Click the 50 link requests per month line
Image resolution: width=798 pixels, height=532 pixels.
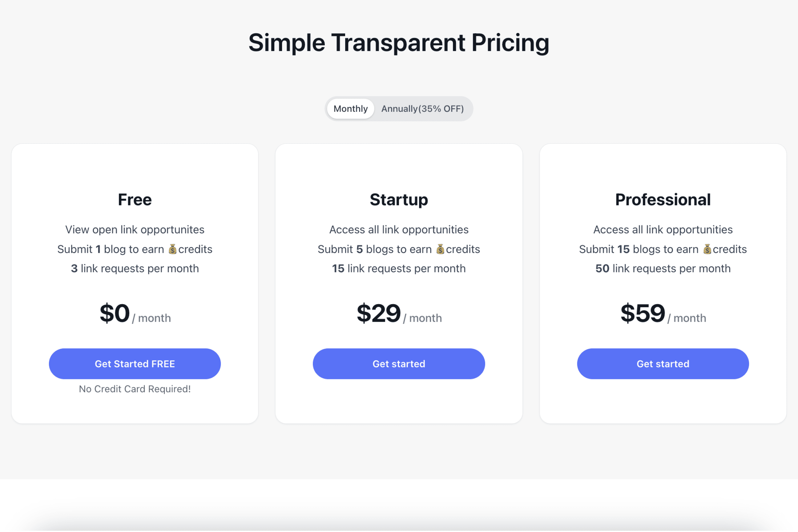tap(663, 269)
